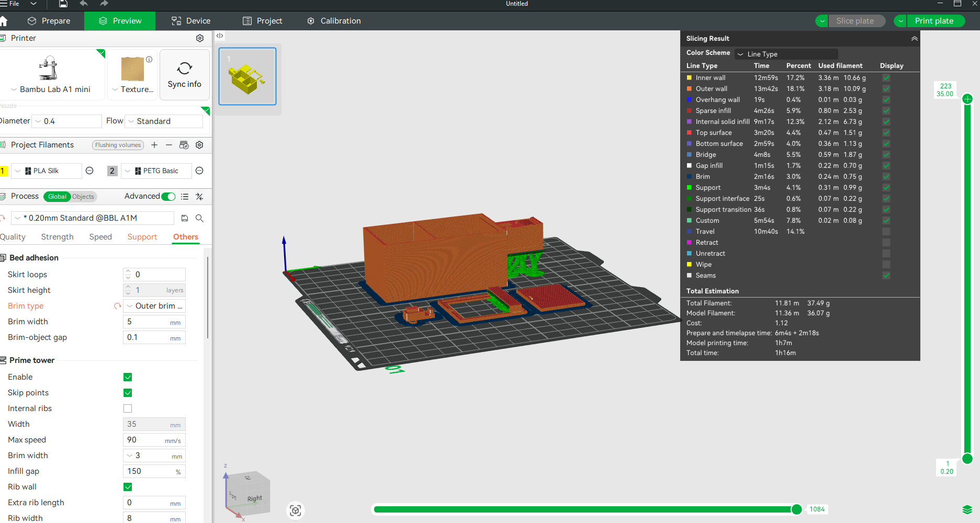Click the home icon
The width and height of the screenshot is (980, 523).
click(x=4, y=21)
